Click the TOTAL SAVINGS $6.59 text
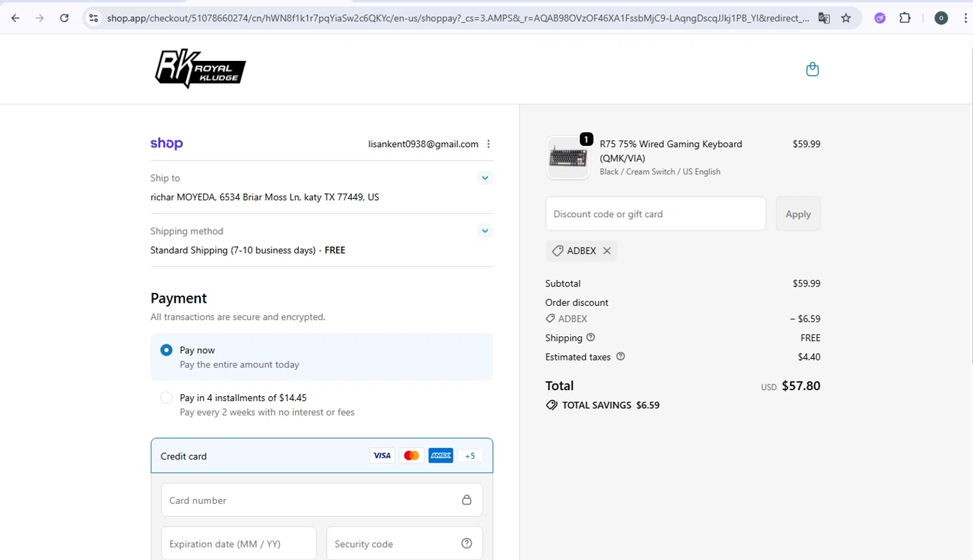 (x=610, y=405)
